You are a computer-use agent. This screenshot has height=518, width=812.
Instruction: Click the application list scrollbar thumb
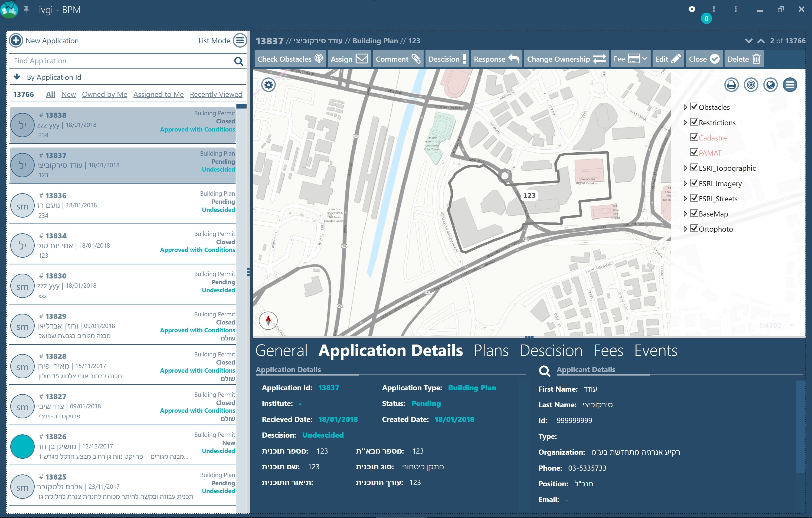pos(241,106)
